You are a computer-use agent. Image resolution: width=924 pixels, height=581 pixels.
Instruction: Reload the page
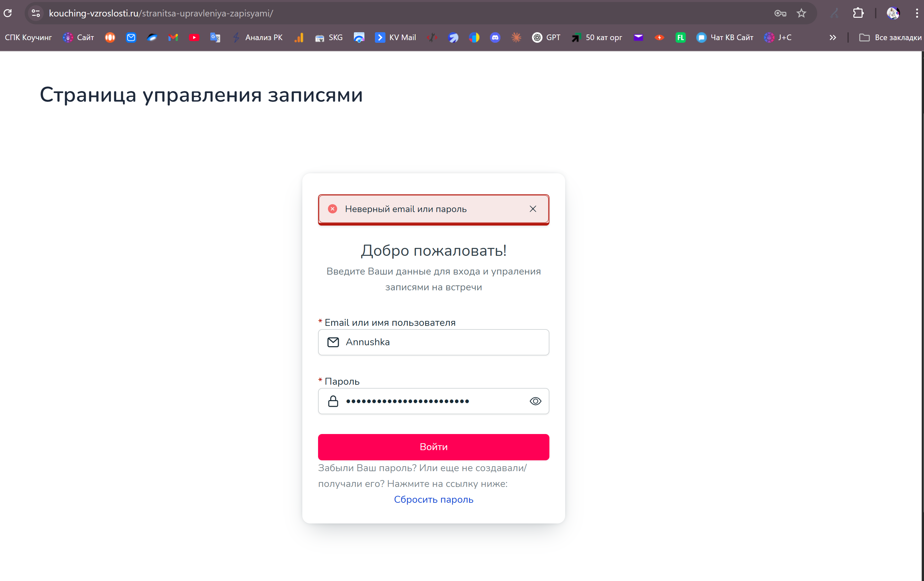tap(8, 13)
